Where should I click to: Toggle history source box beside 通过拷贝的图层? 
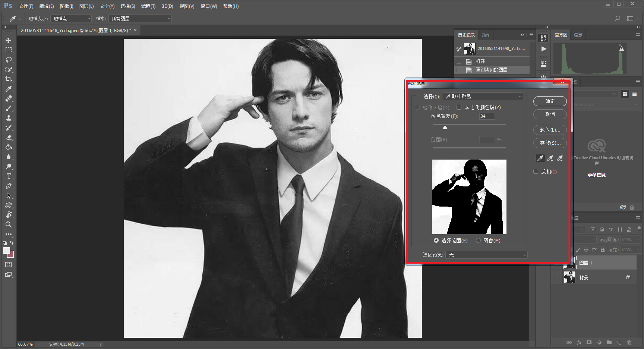(459, 70)
